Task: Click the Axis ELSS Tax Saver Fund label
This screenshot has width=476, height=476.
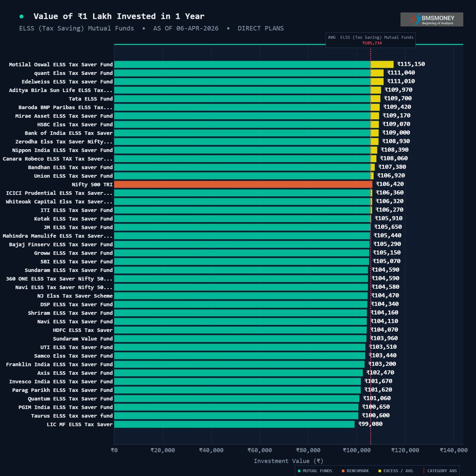Action: click(x=75, y=373)
